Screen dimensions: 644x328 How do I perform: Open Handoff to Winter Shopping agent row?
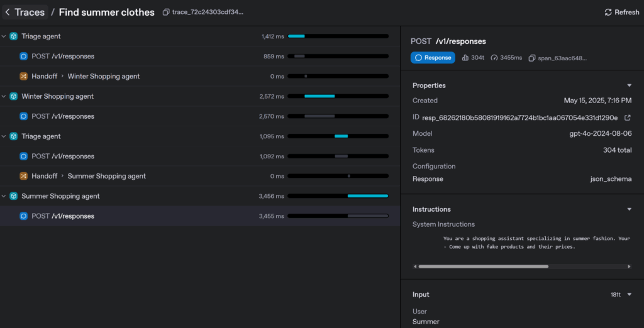199,77
